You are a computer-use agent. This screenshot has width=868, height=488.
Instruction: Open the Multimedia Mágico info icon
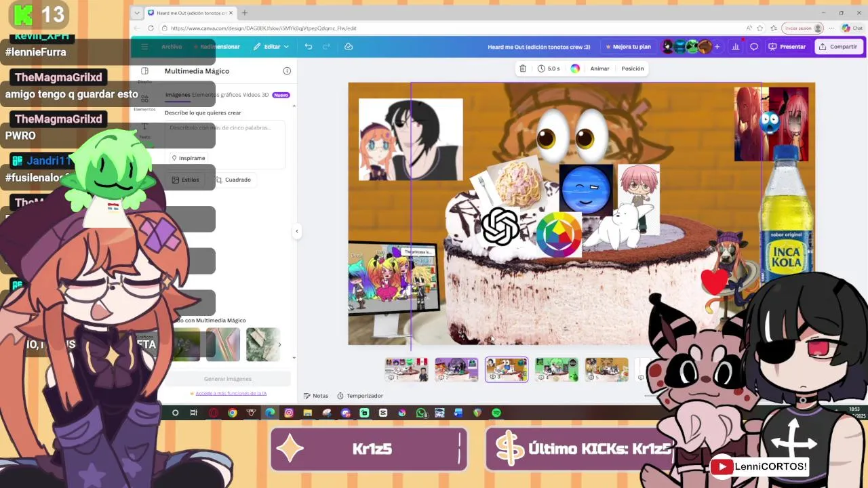(x=287, y=71)
